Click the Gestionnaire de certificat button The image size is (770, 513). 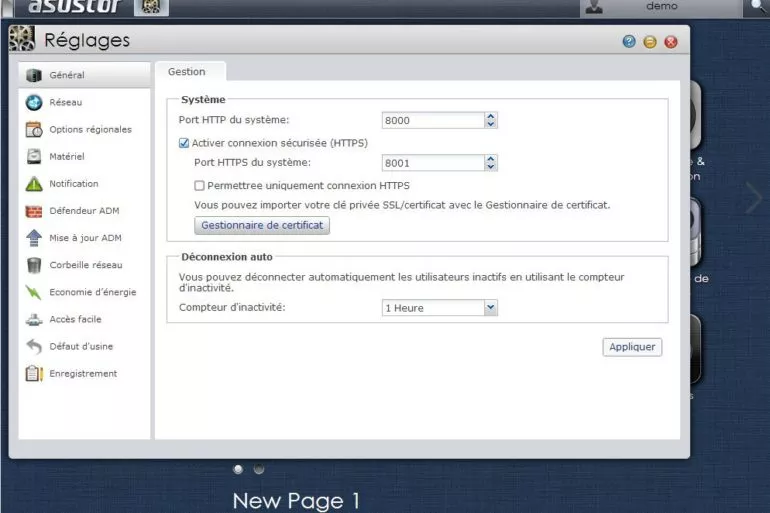point(262,226)
